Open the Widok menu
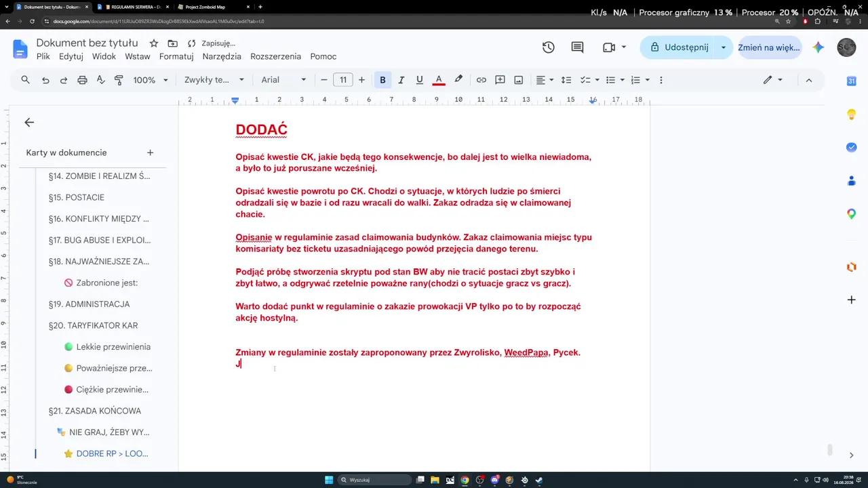 104,56
